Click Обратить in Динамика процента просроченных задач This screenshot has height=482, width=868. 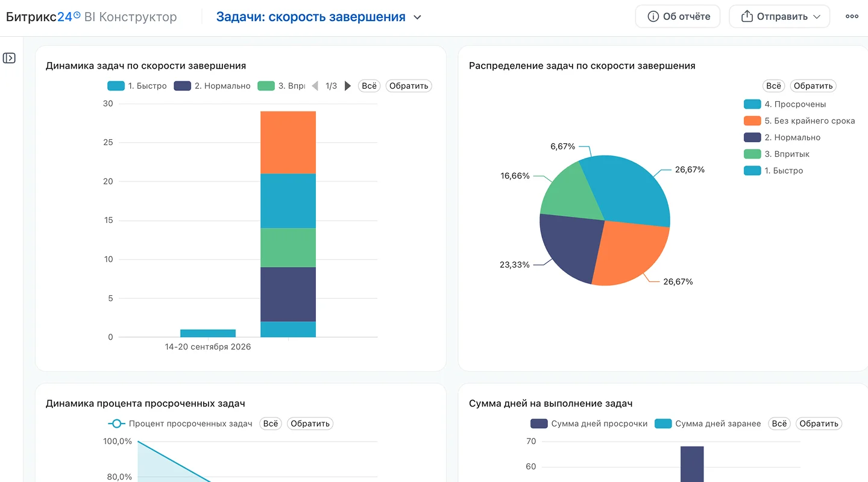tap(310, 424)
